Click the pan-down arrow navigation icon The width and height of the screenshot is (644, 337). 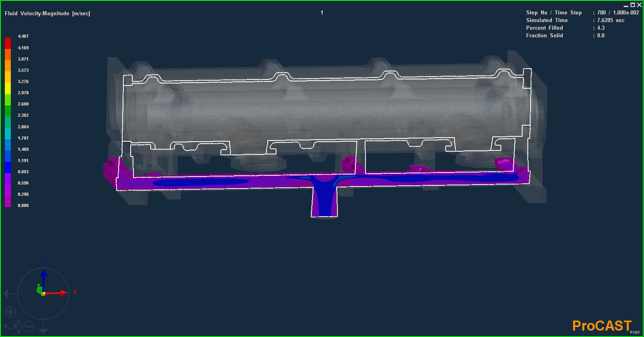point(43,329)
